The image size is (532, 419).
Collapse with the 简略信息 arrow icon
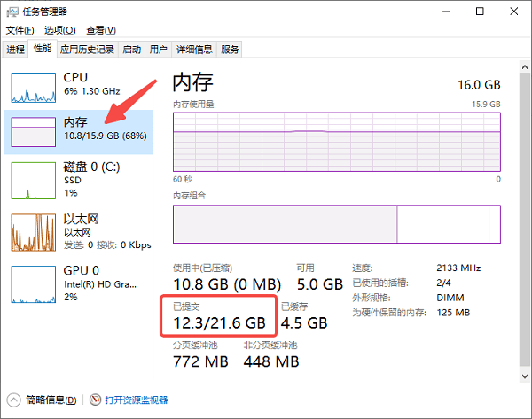click(13, 400)
